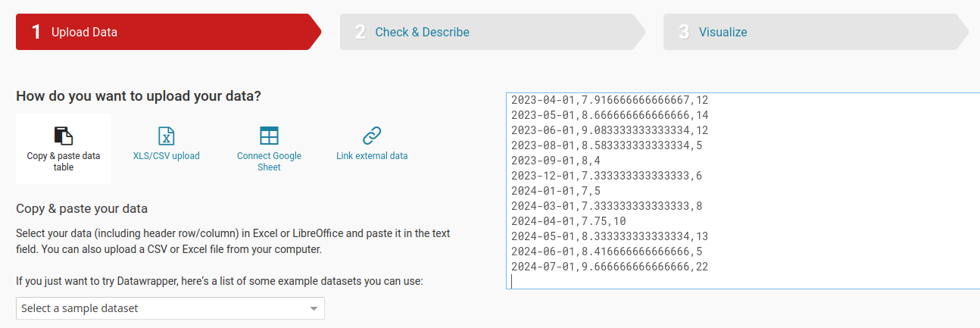Screen dimensions: 980x328
Task: Click the empty last line of the data field
Action: pyautogui.click(x=682, y=282)
